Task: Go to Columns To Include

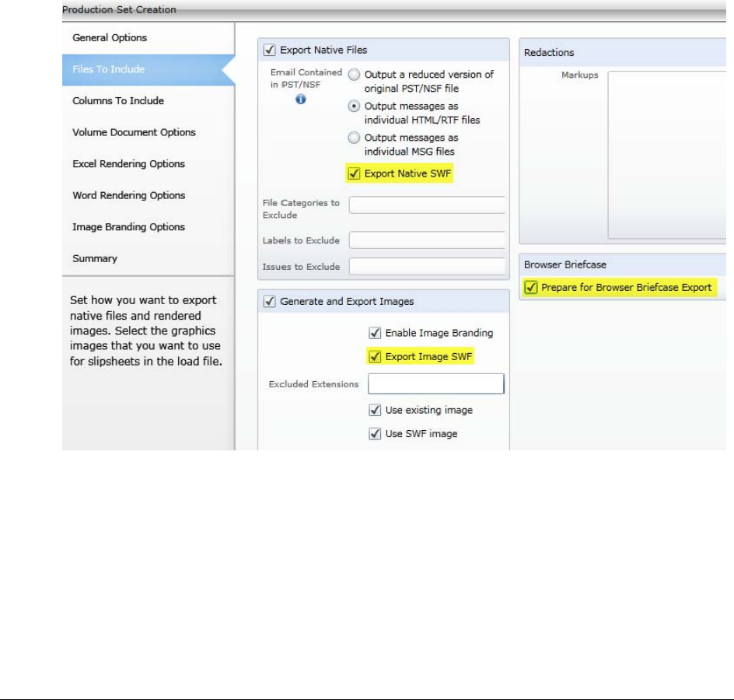Action: 118,100
